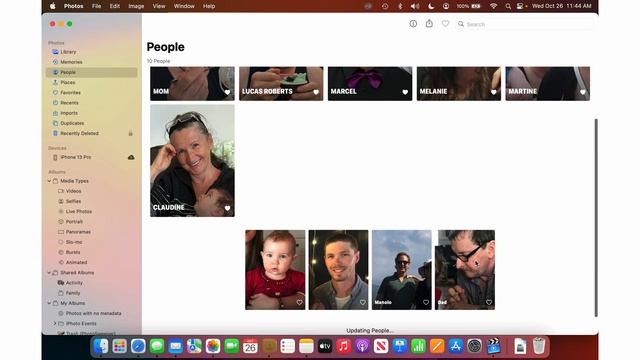Image resolution: width=640 pixels, height=360 pixels.
Task: Open Finder from the Dock
Action: click(101, 346)
